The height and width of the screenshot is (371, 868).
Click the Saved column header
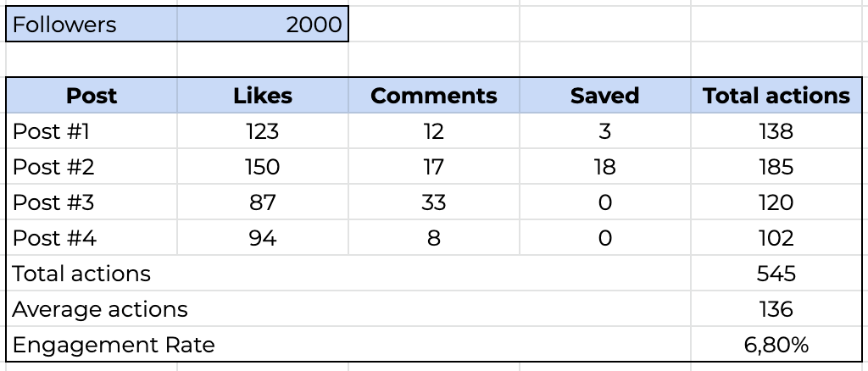(604, 96)
